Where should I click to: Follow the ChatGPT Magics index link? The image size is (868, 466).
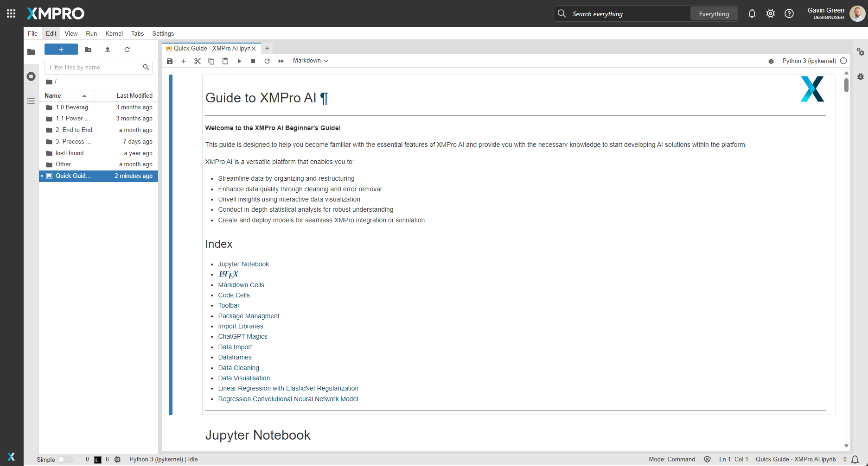tap(243, 336)
